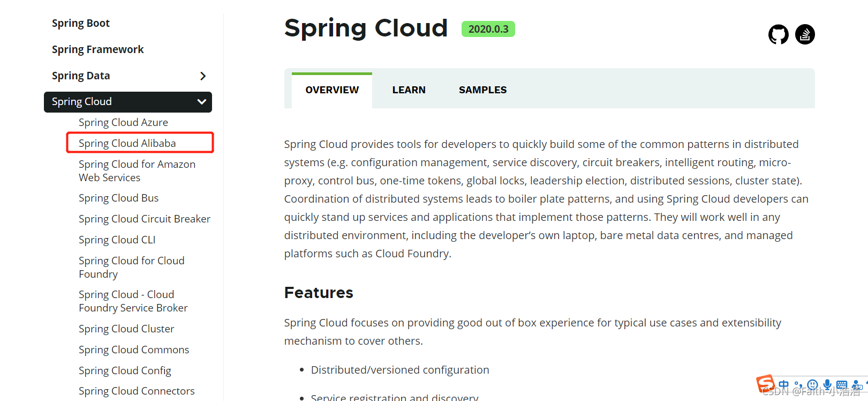The width and height of the screenshot is (868, 401).
Task: Click the Spring Cloud page title
Action: click(x=366, y=28)
